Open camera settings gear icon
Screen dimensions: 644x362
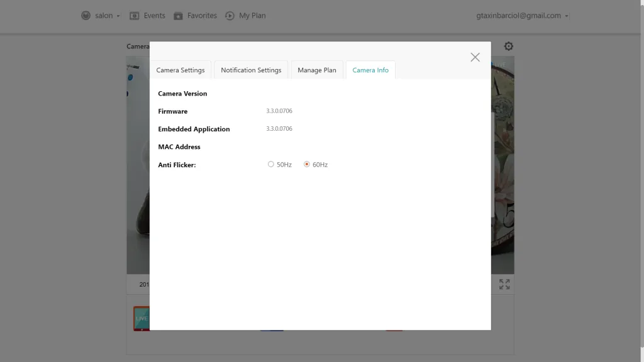[x=508, y=46]
